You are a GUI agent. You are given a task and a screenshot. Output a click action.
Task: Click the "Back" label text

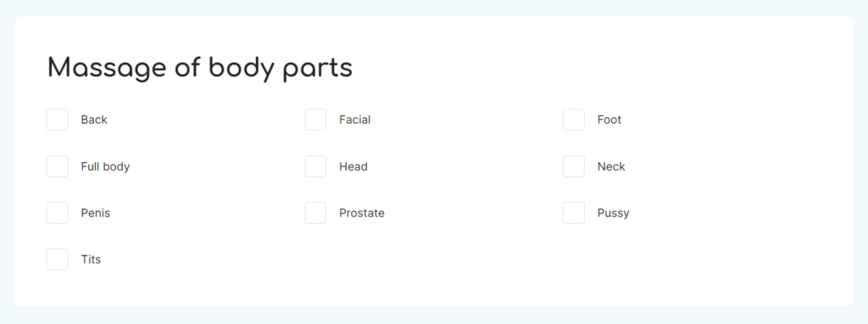tap(94, 120)
